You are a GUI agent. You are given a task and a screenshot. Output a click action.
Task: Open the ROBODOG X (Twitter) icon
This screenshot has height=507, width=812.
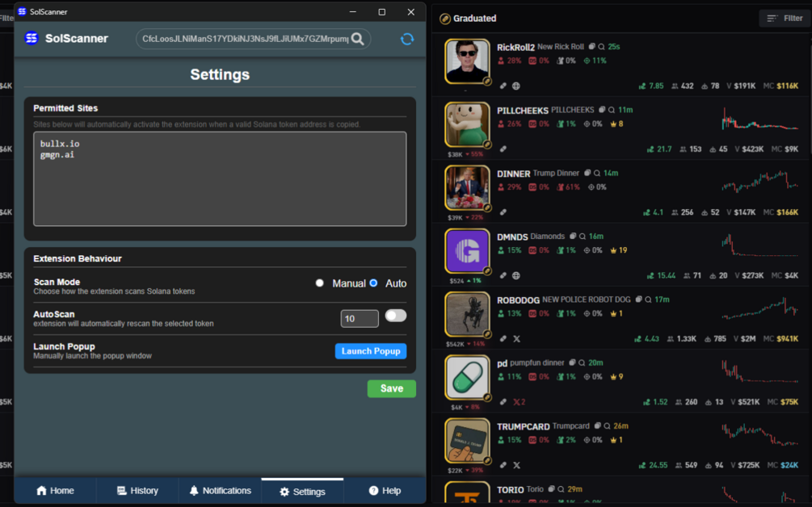(517, 339)
